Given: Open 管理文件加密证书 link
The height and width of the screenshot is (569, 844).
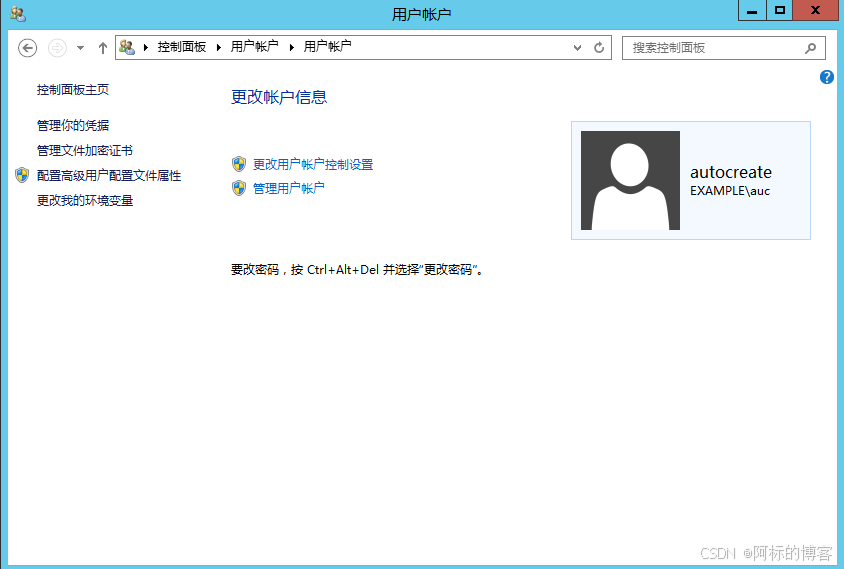Looking at the screenshot, I should coord(85,151).
